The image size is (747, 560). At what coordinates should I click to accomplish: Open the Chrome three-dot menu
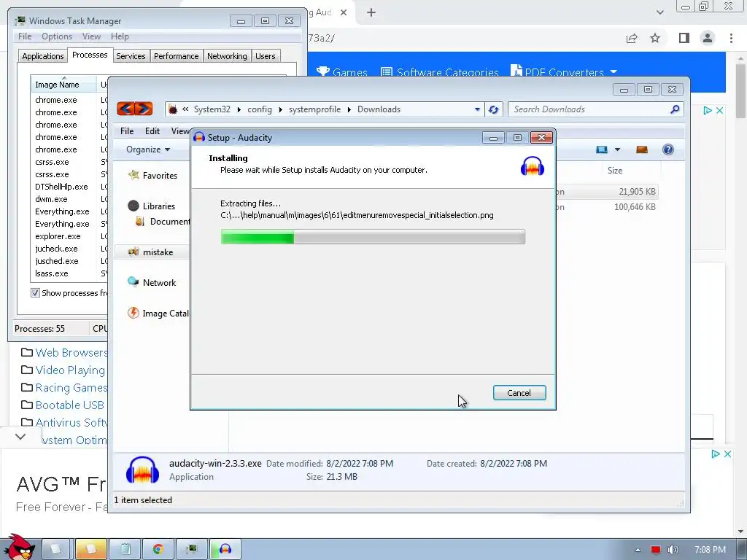pyautogui.click(x=731, y=38)
